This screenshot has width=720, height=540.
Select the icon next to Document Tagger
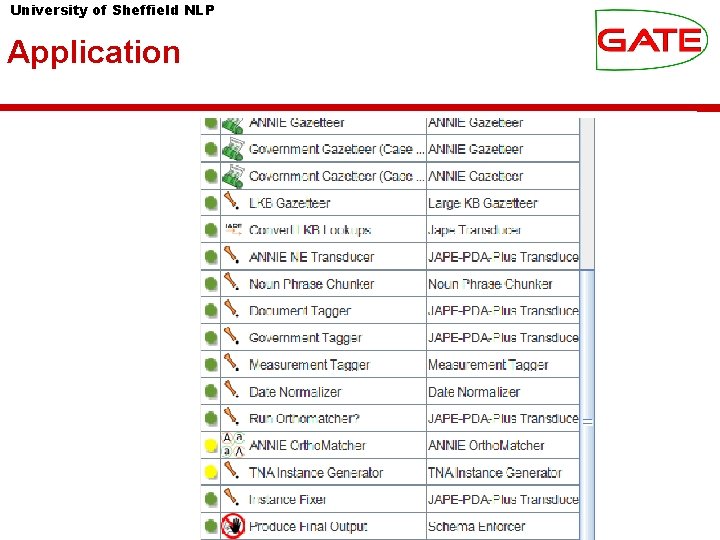click(231, 309)
